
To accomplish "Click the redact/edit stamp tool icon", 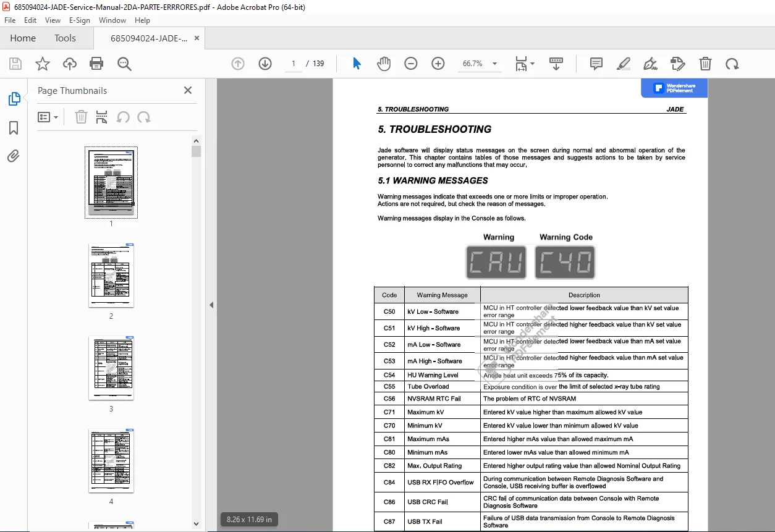I will (x=678, y=64).
